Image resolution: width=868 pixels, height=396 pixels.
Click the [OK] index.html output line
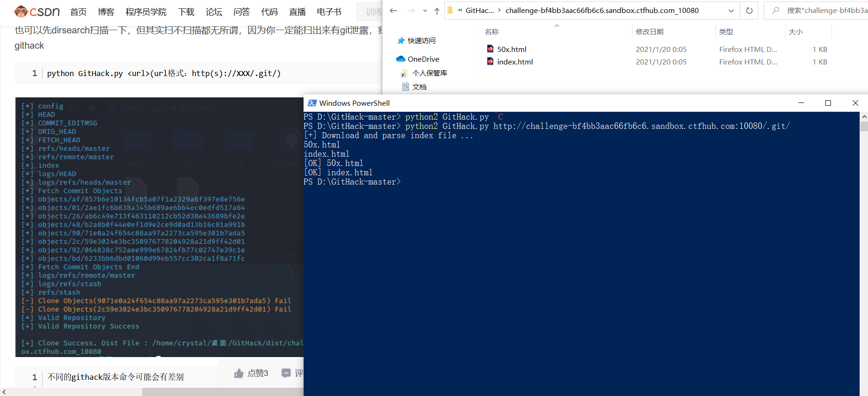click(338, 172)
